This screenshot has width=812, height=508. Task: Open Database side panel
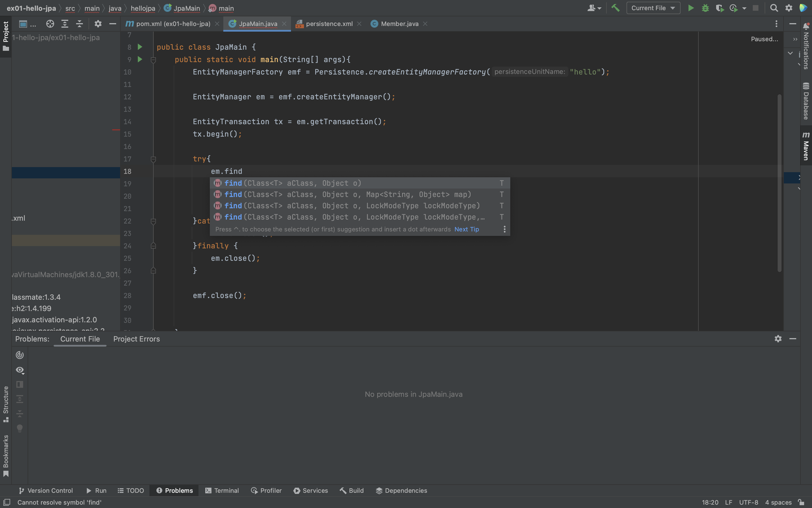pyautogui.click(x=806, y=101)
